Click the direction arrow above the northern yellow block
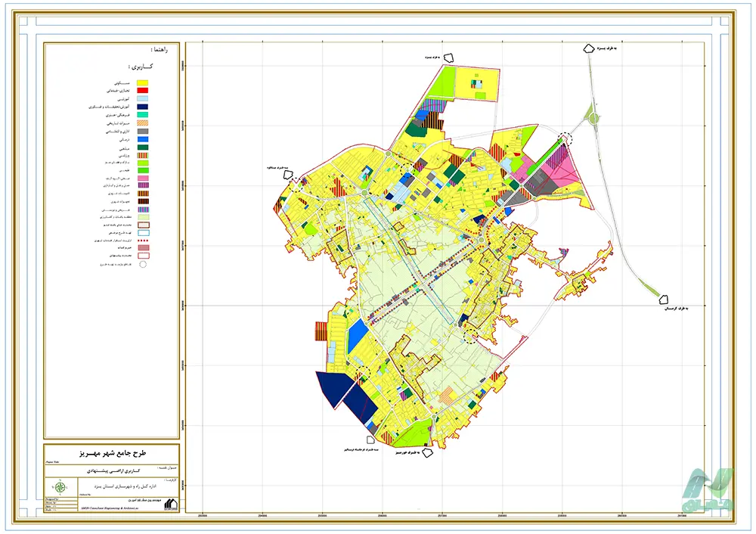 (x=449, y=58)
